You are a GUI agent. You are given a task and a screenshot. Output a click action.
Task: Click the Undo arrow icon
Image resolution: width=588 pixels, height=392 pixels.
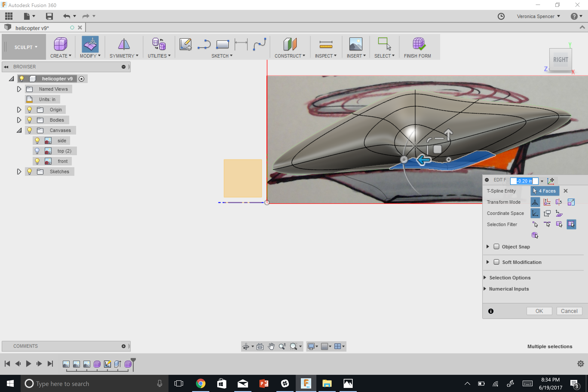click(x=66, y=16)
